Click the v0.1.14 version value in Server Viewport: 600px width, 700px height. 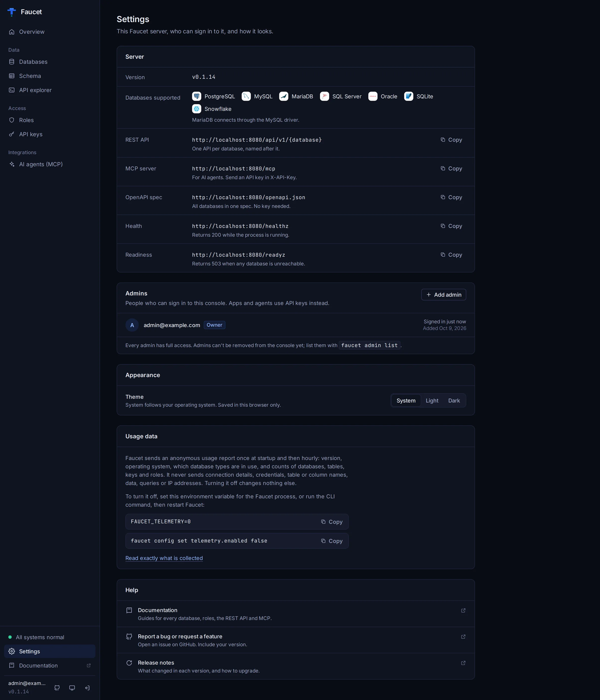click(204, 77)
